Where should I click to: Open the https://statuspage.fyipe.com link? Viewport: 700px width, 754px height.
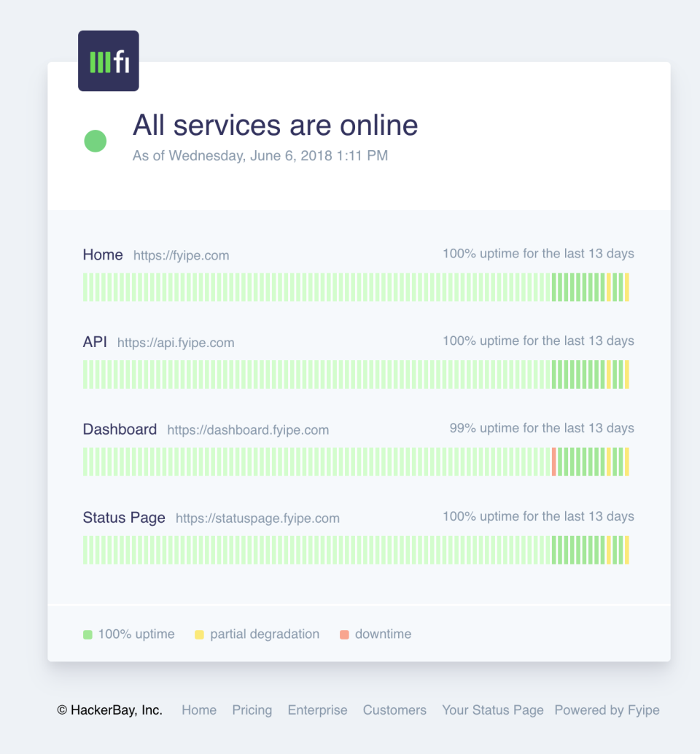pyautogui.click(x=257, y=518)
